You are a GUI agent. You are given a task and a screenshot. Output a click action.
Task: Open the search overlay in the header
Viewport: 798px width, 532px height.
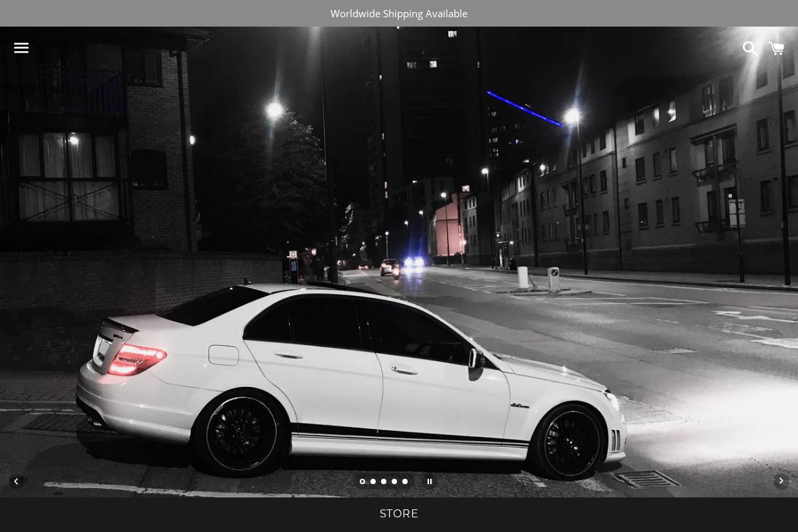pos(750,49)
